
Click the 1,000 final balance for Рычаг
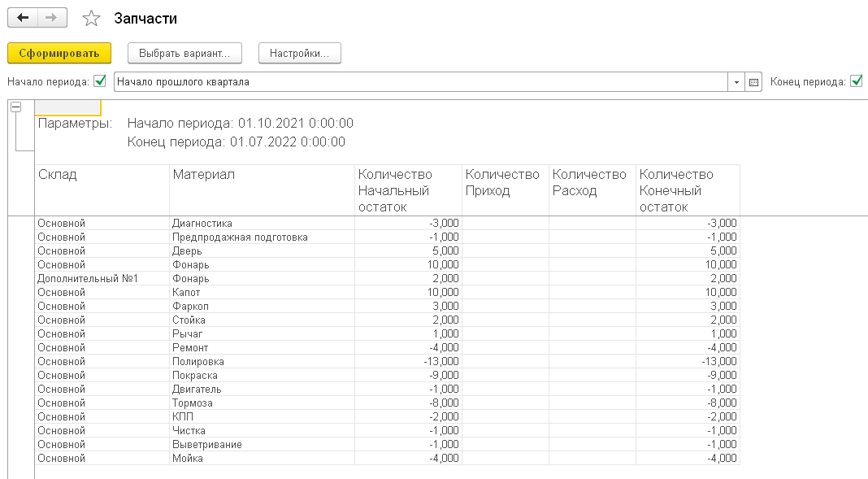(688, 334)
